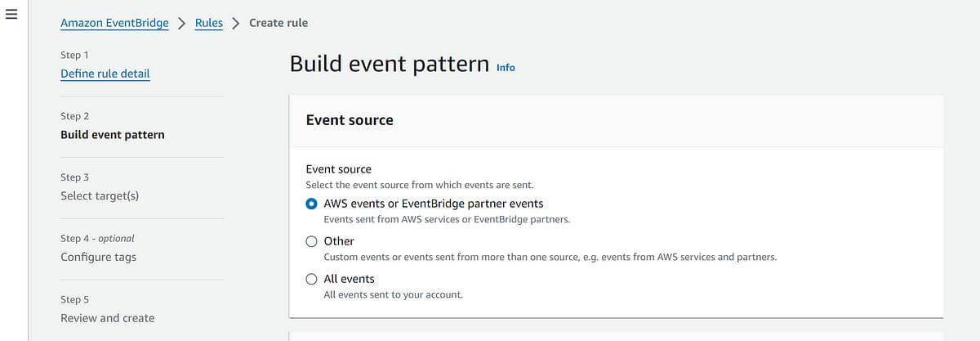Click the 'Events sent from AWS services' description
Image resolution: width=980 pixels, height=341 pixels.
pos(446,220)
